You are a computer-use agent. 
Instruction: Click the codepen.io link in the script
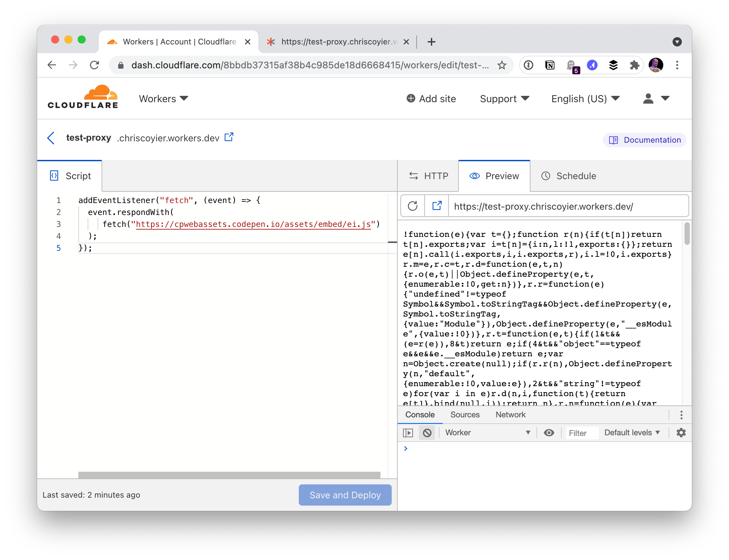(253, 224)
